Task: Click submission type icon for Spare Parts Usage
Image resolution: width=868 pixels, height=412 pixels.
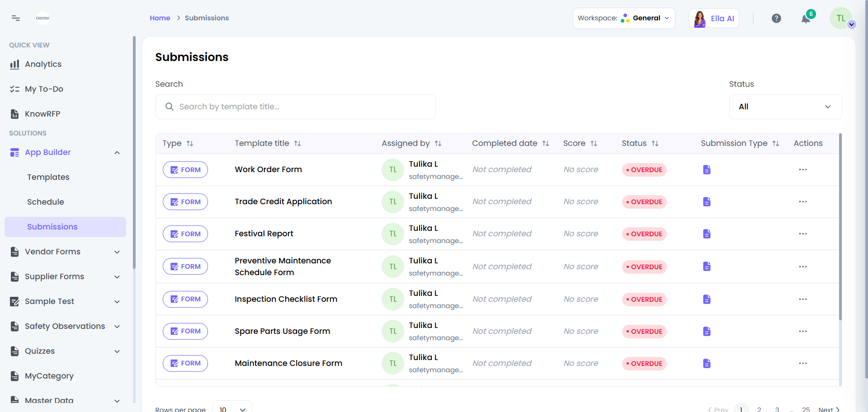Action: (707, 331)
